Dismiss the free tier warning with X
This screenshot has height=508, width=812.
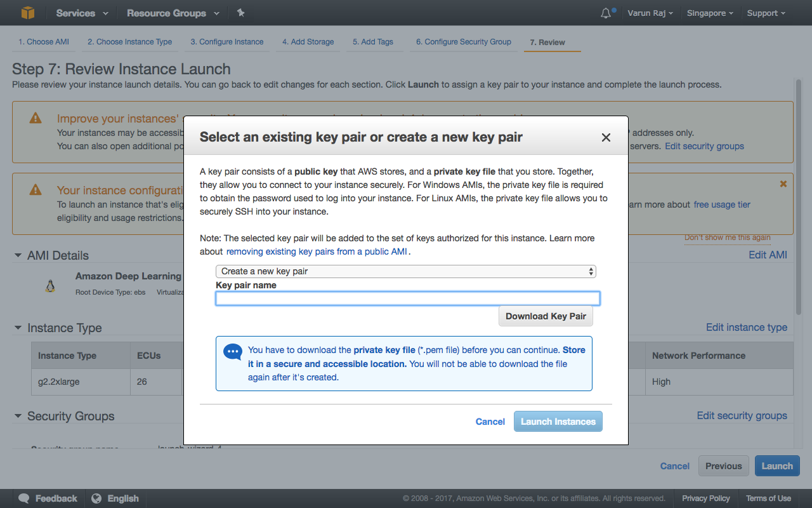coord(783,184)
